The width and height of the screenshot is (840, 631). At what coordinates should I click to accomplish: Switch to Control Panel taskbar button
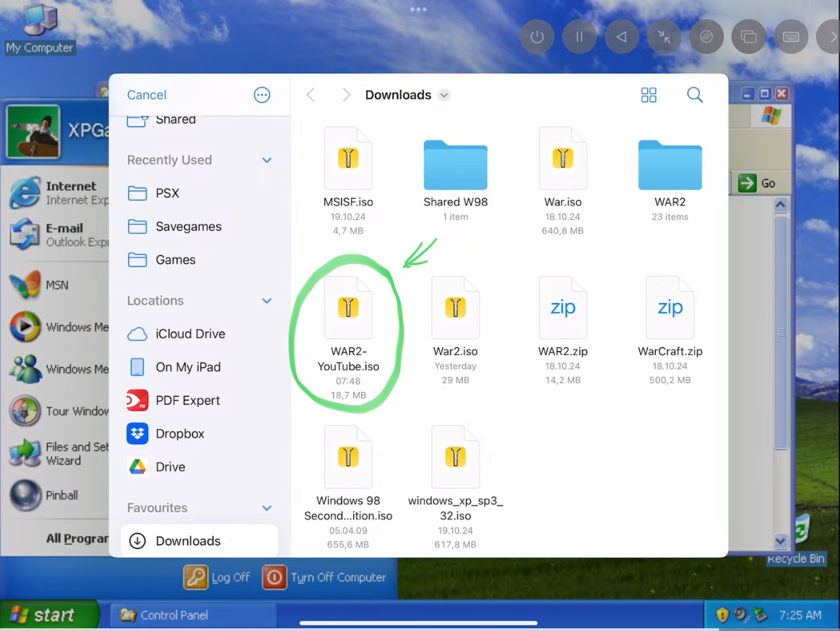click(x=194, y=615)
